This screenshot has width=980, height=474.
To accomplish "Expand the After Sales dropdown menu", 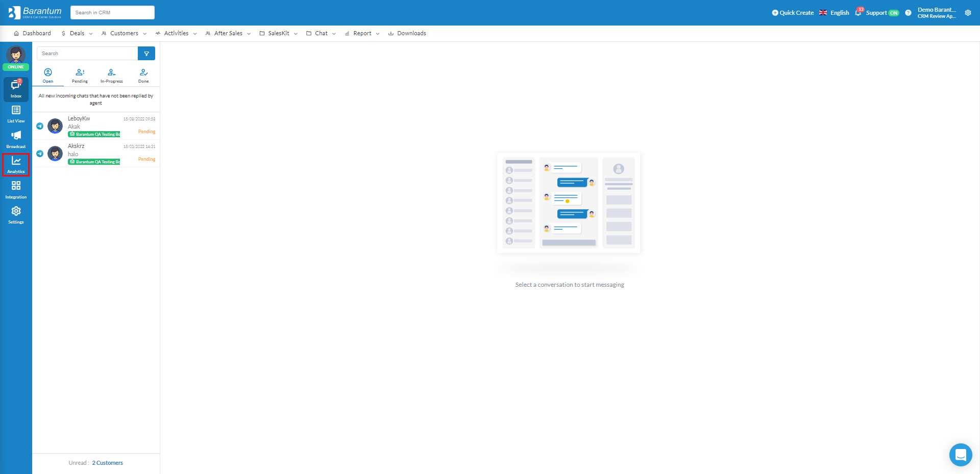I will [228, 33].
